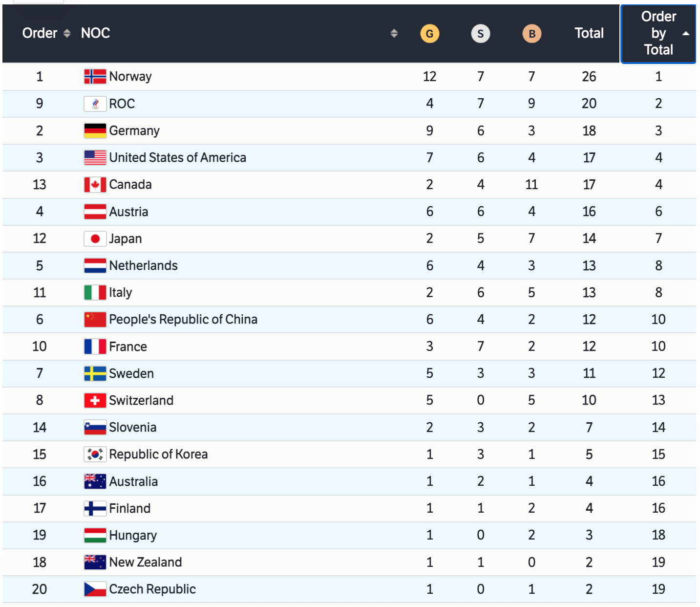This screenshot has width=700, height=607.
Task: Click the Norway flag icon
Action: (x=95, y=77)
